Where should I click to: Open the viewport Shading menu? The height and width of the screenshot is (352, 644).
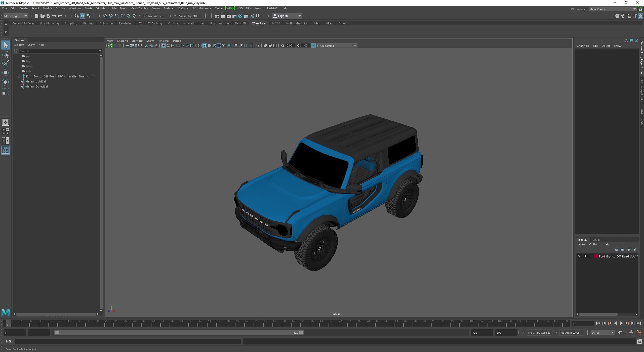click(123, 41)
